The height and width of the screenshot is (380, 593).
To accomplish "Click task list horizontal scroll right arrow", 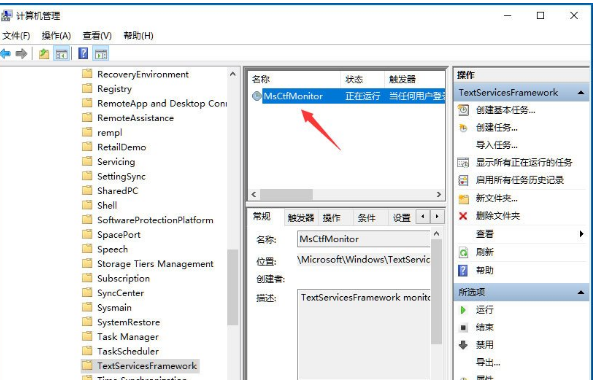I will point(439,194).
